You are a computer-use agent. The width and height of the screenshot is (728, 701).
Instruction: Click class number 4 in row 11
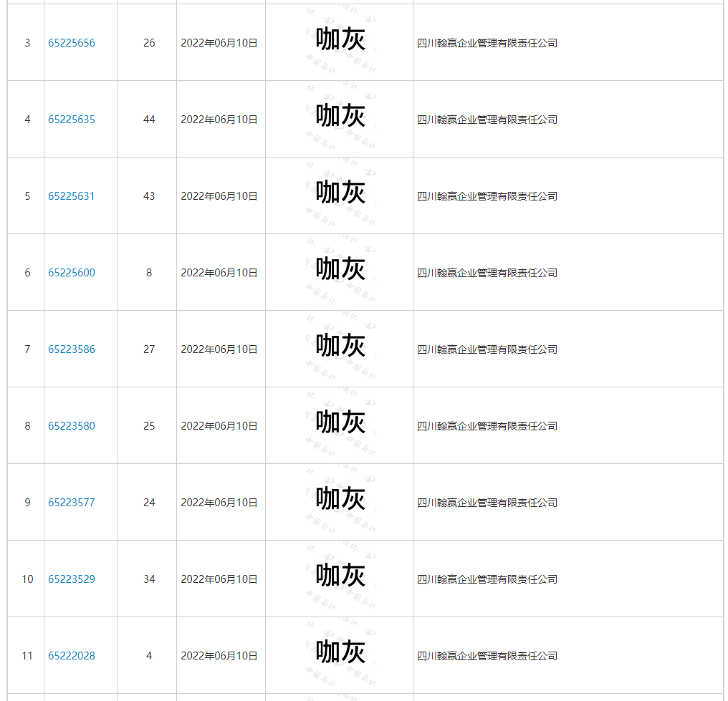tap(149, 655)
